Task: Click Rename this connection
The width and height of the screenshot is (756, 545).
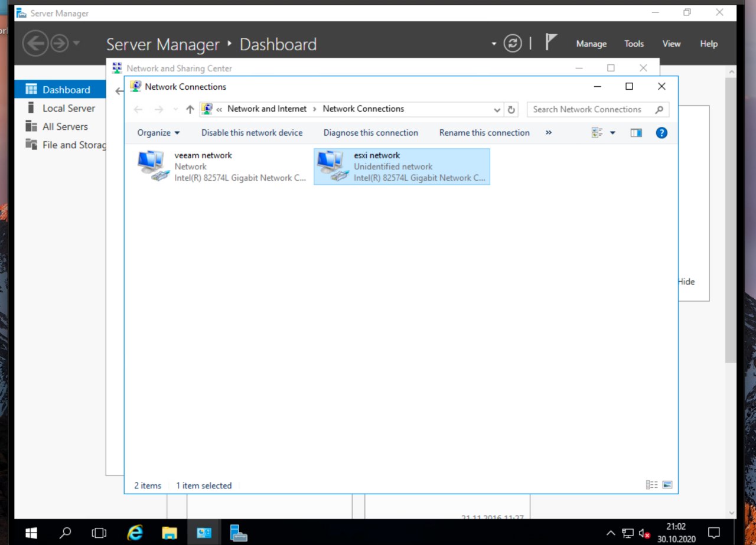Action: click(484, 133)
